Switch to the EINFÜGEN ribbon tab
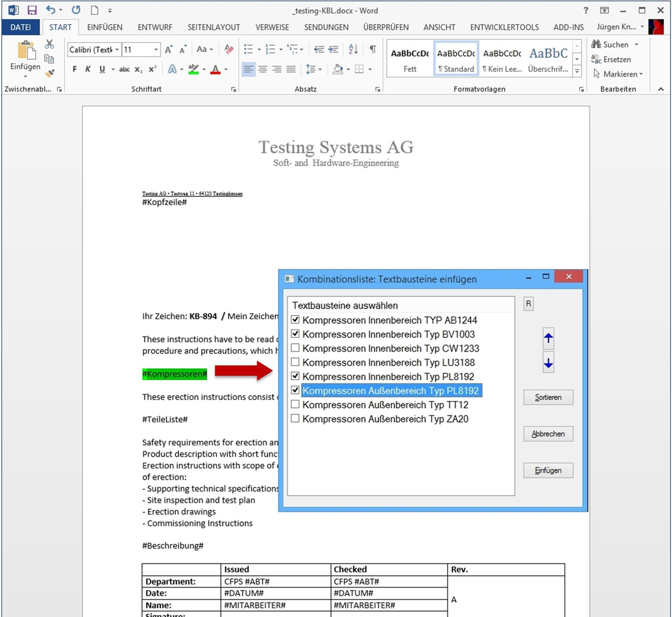Image resolution: width=672 pixels, height=617 pixels. tap(104, 27)
